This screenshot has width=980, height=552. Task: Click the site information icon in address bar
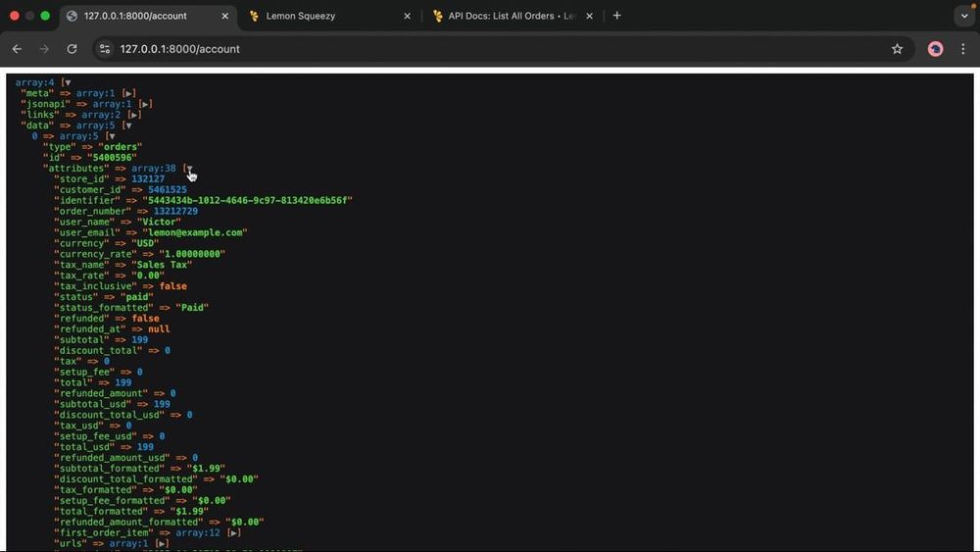(105, 49)
